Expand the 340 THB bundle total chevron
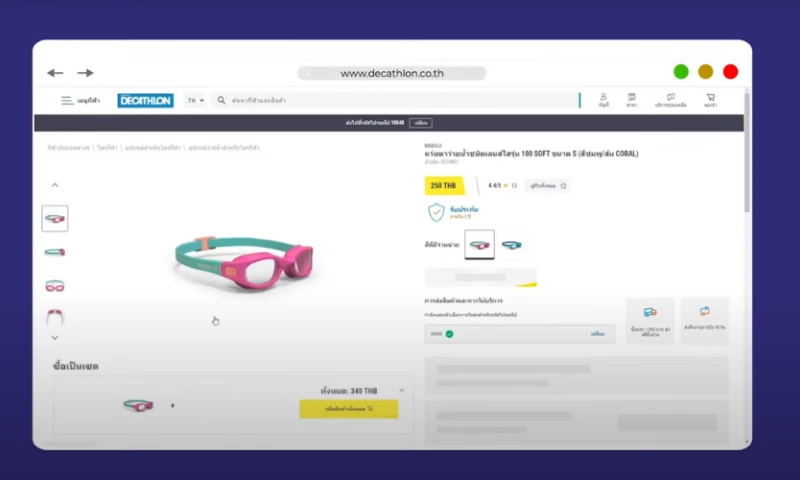This screenshot has height=480, width=800. 402,390
